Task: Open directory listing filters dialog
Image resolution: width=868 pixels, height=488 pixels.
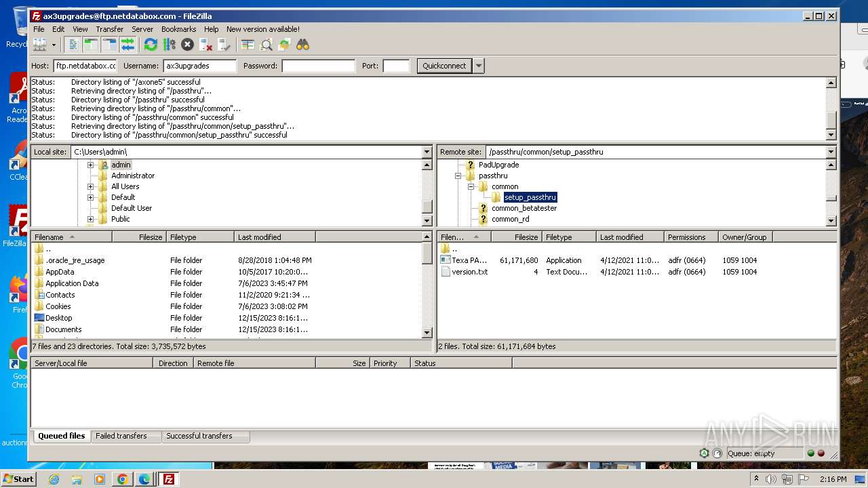Action: click(248, 45)
